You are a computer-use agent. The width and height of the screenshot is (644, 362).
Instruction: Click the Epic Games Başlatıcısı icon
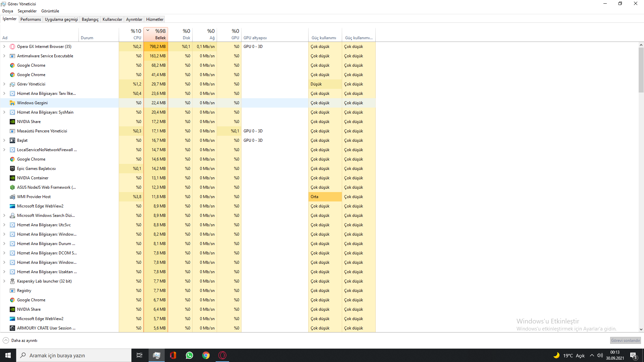click(x=12, y=169)
